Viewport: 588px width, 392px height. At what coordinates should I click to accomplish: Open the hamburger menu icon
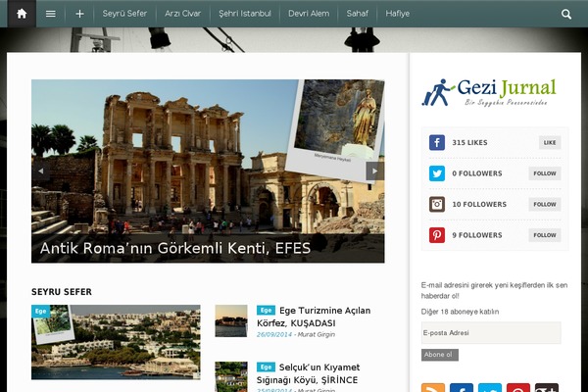51,14
